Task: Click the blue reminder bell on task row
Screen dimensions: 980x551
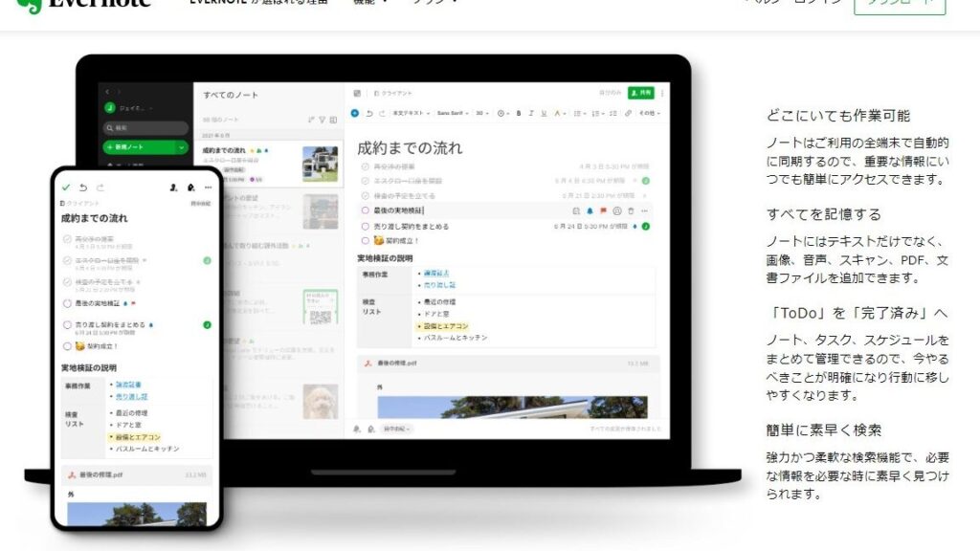Action: [590, 210]
